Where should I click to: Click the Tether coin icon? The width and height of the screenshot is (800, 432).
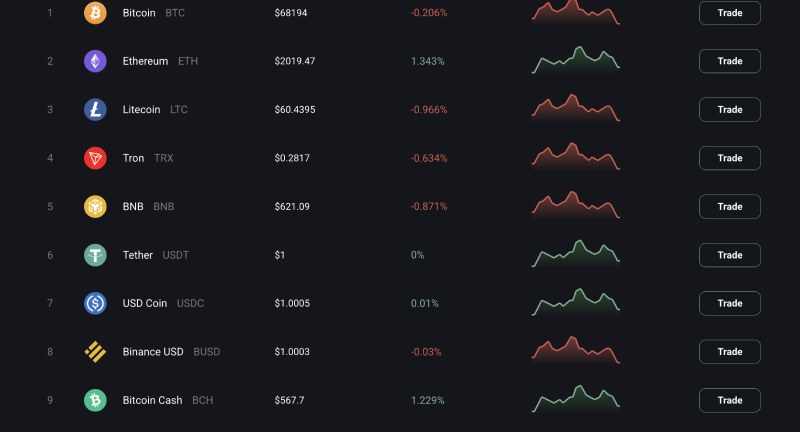(x=95, y=255)
